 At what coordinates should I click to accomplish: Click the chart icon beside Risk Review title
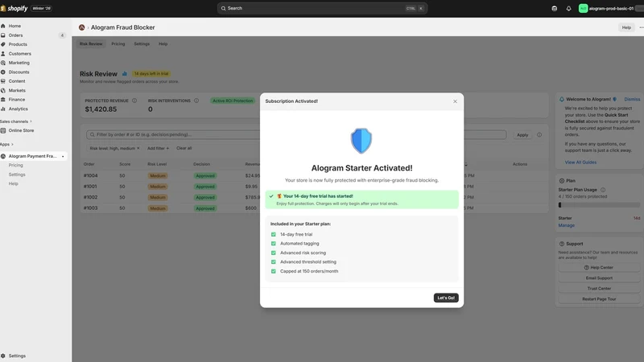click(125, 74)
